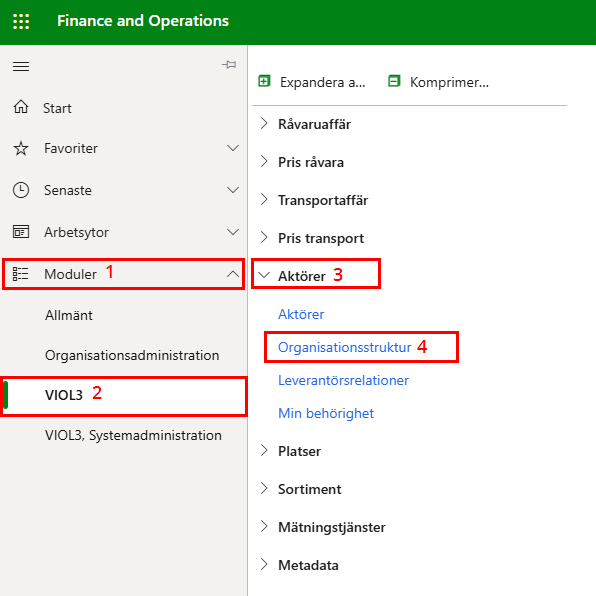This screenshot has height=596, width=596.
Task: Click the Arbetsytor workspace icon
Action: click(21, 231)
